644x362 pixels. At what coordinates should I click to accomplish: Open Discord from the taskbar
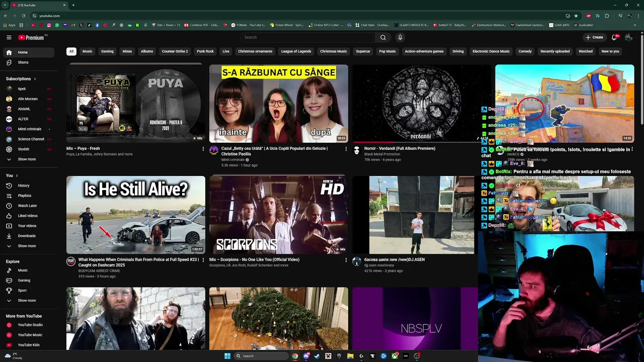coord(306,356)
